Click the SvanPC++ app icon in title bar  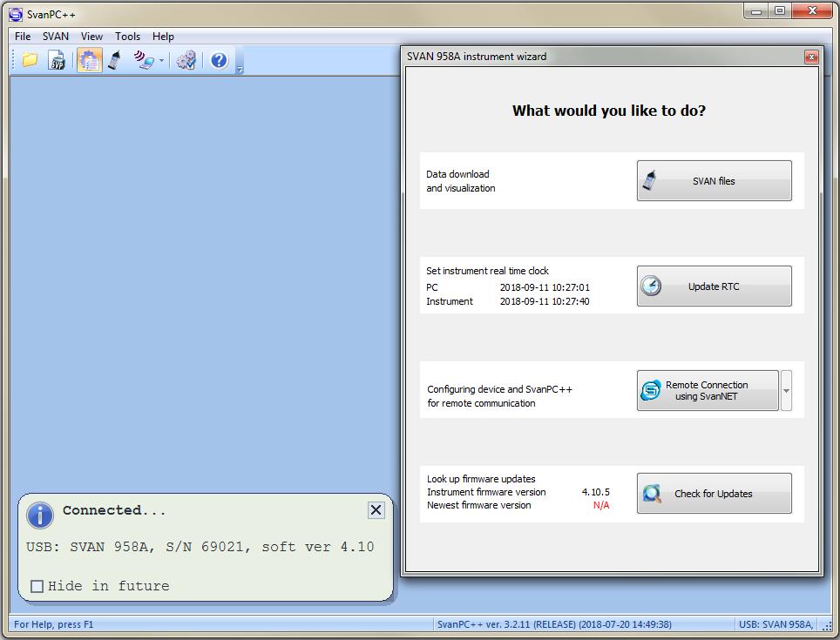tap(16, 15)
